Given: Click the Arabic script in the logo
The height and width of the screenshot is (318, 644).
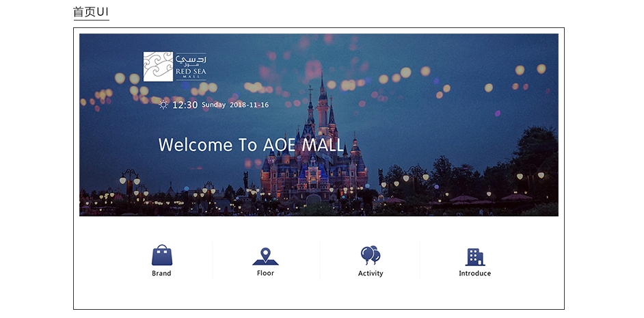Looking at the screenshot, I should click(x=191, y=60).
